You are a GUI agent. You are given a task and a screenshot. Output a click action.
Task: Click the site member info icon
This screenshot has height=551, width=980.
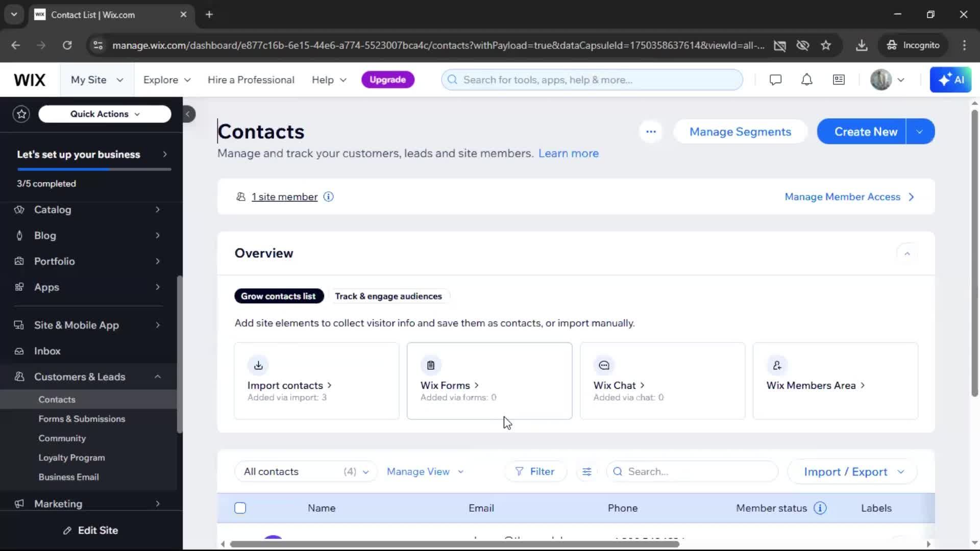(x=328, y=197)
